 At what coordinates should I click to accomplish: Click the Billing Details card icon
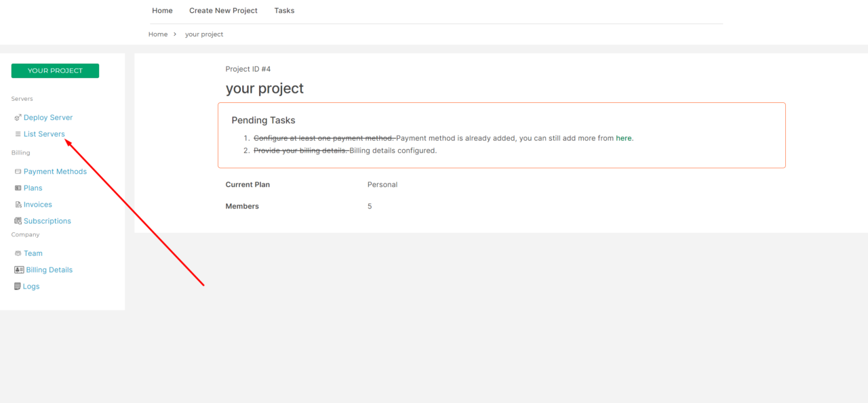18,269
